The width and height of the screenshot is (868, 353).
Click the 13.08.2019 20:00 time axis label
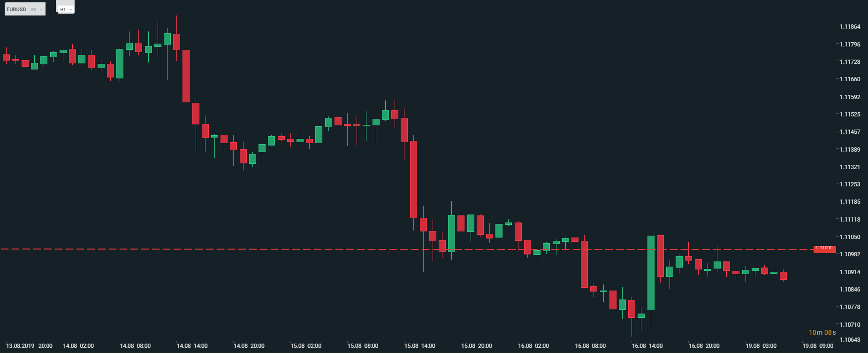pyautogui.click(x=29, y=346)
